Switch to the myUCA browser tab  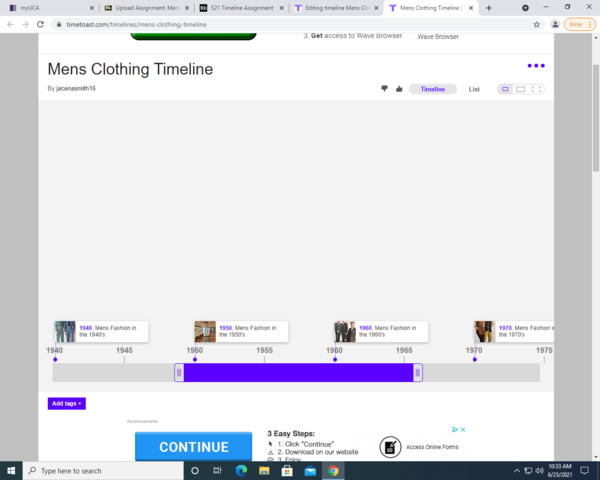50,8
